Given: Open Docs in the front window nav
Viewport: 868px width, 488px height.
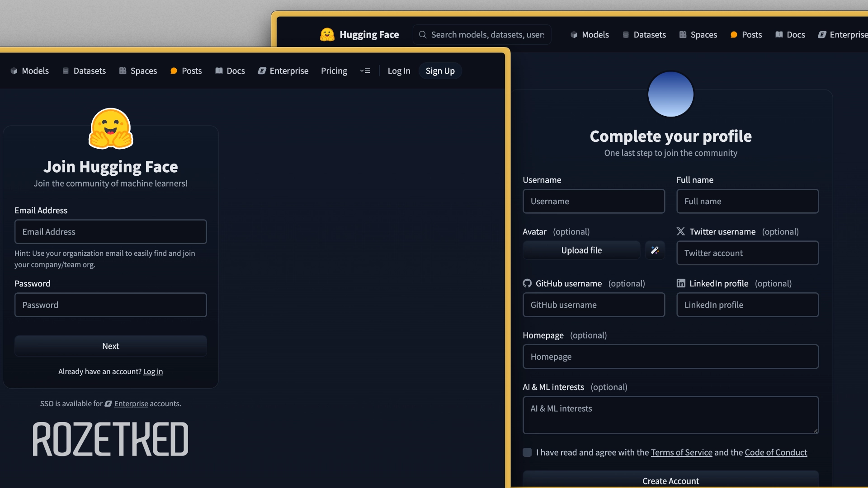Looking at the screenshot, I should [x=230, y=71].
